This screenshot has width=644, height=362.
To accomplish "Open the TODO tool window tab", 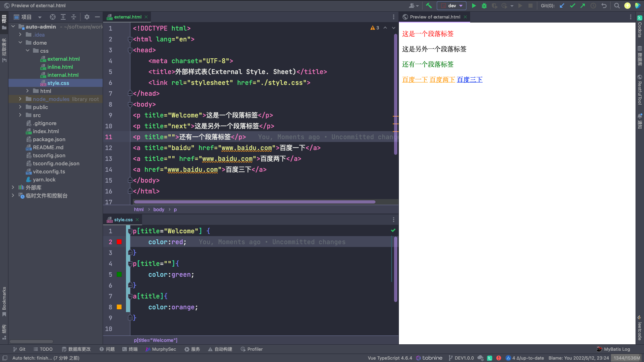I will [x=43, y=349].
